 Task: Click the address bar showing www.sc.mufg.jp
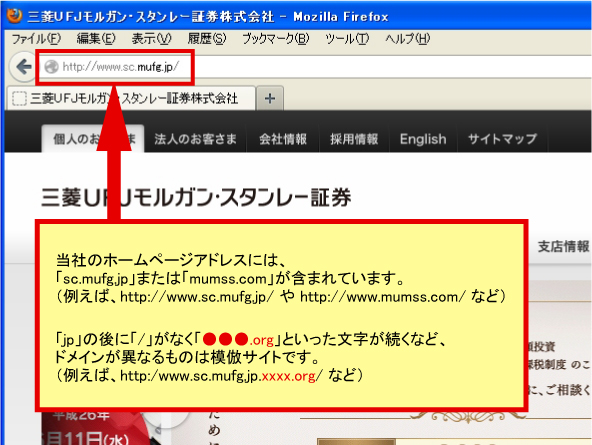[315, 67]
